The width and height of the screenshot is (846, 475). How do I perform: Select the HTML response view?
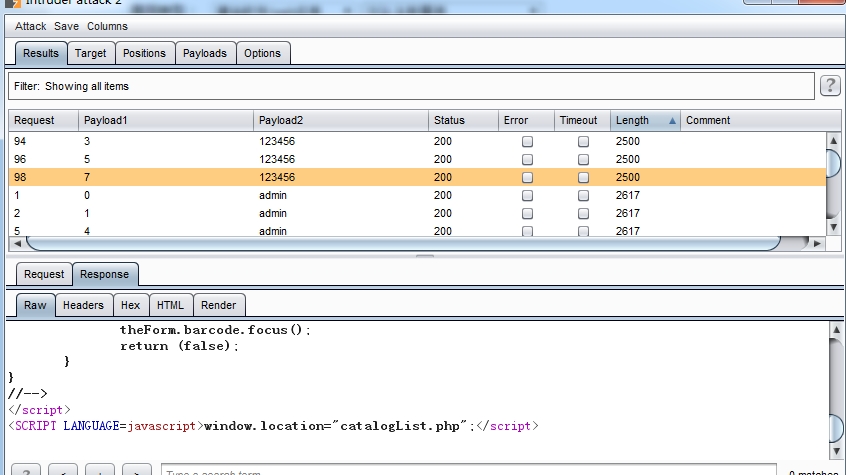coord(170,306)
